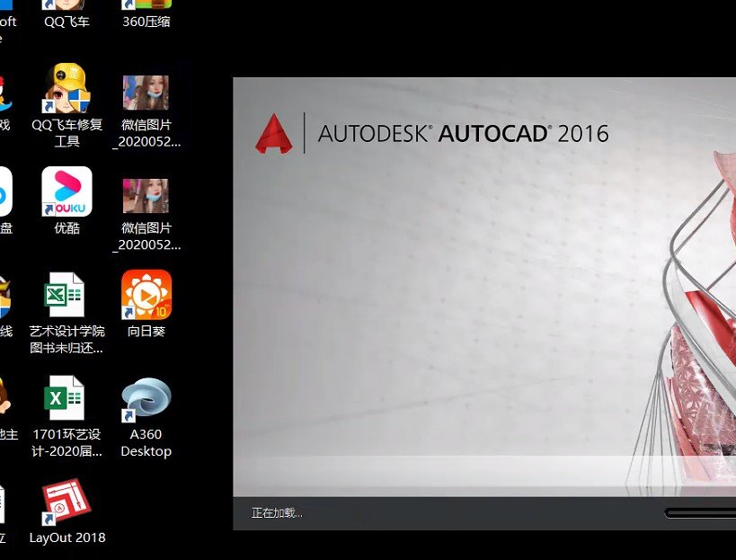The height and width of the screenshot is (560, 736).
Task: Click the AUTODESK AUTOCAD 2016 title text
Action: pyautogui.click(x=463, y=134)
